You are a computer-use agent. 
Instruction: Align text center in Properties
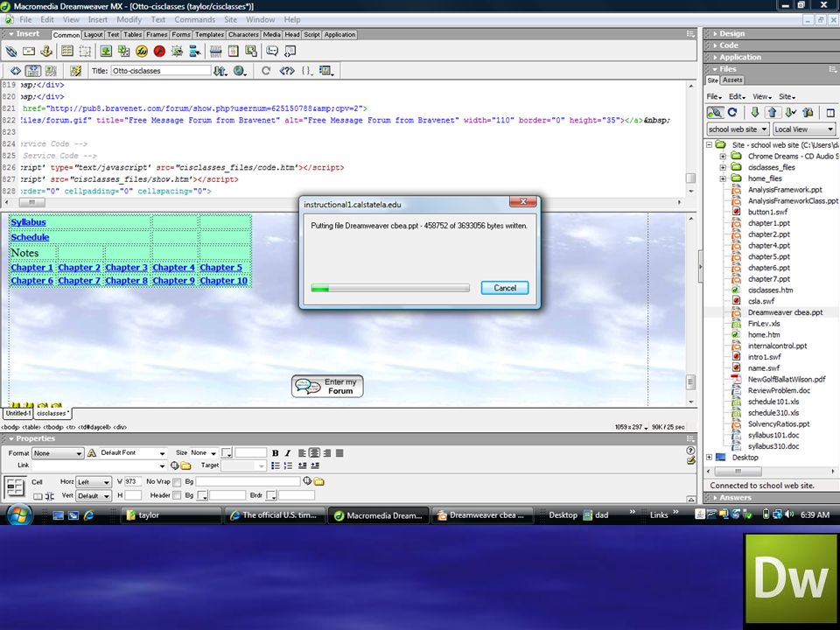coord(314,453)
